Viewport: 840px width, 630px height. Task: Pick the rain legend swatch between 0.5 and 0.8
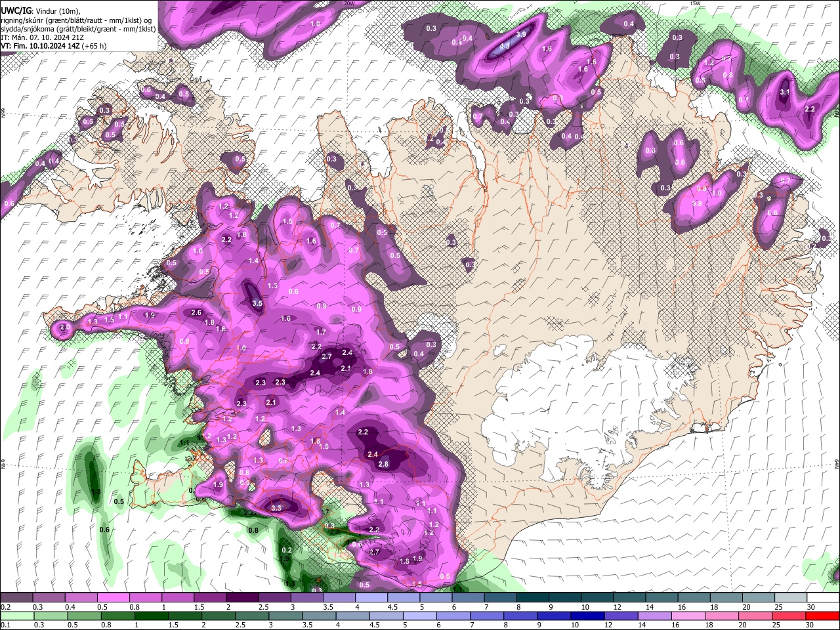(x=83, y=616)
